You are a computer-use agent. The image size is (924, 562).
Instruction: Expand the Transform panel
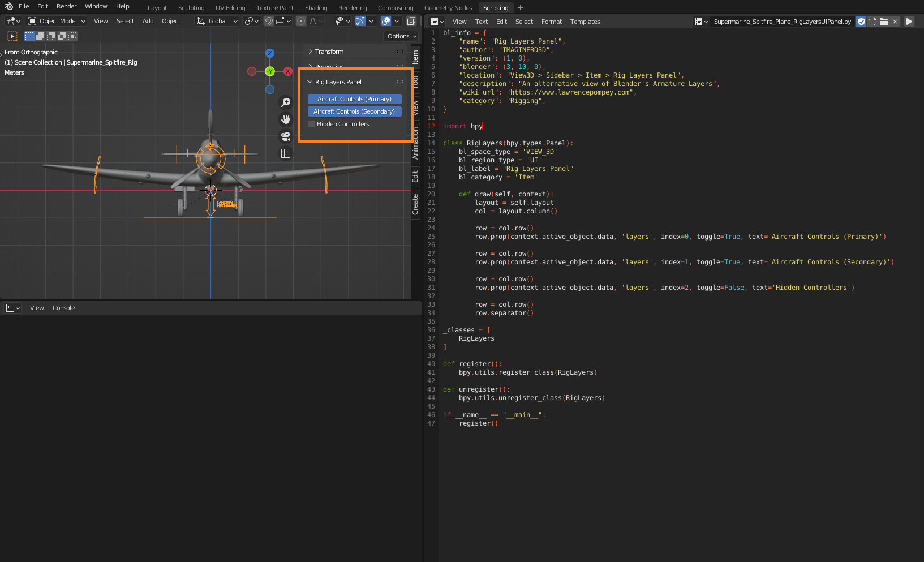point(329,52)
